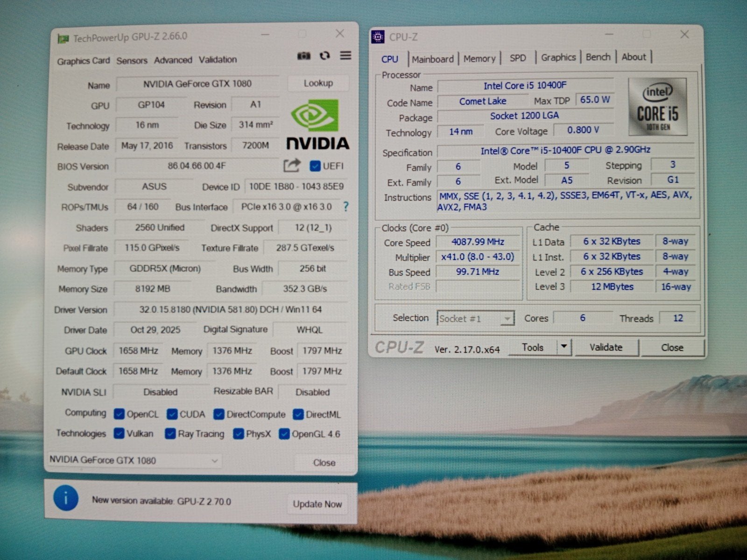Click the BIOS export share icon
Screen dimensions: 747x560
tap(292, 165)
